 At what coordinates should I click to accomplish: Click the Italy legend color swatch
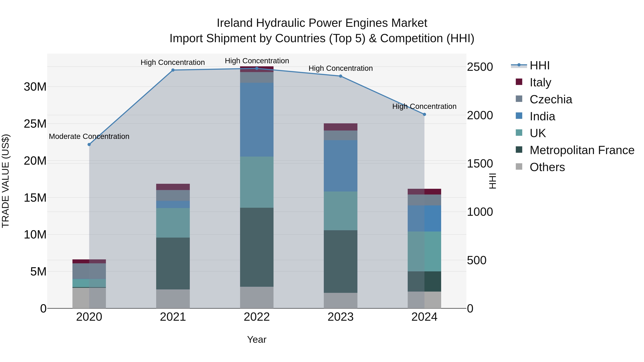(x=519, y=82)
